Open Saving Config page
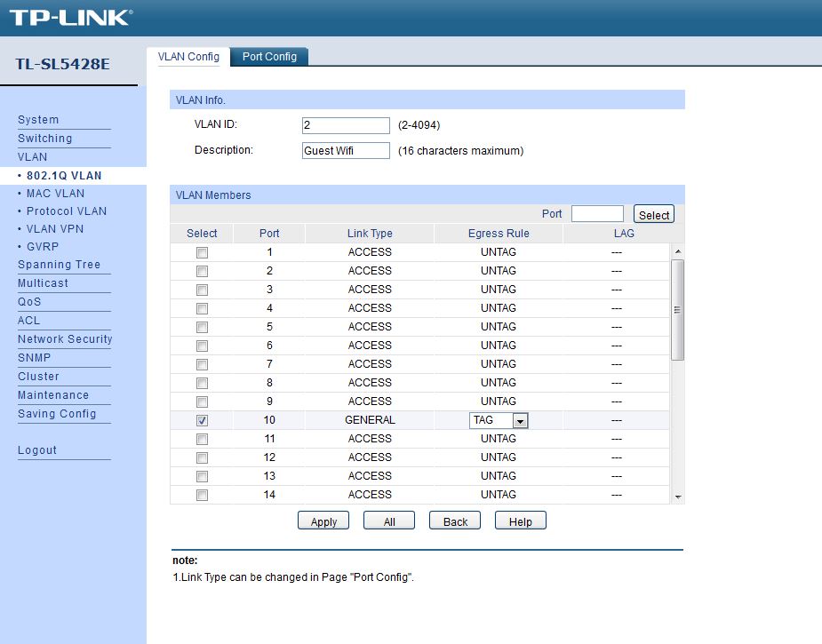Screen dimensions: 822x644 tap(57, 414)
